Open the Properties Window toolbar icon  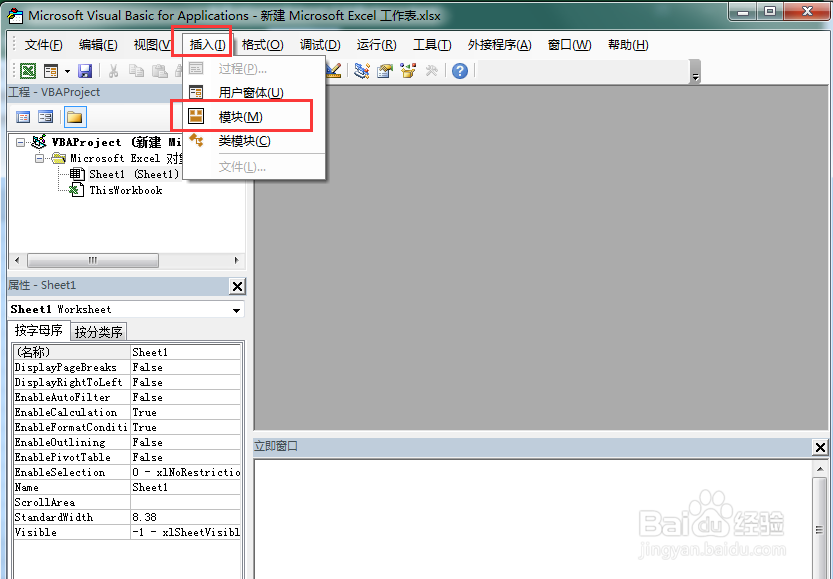(x=385, y=71)
